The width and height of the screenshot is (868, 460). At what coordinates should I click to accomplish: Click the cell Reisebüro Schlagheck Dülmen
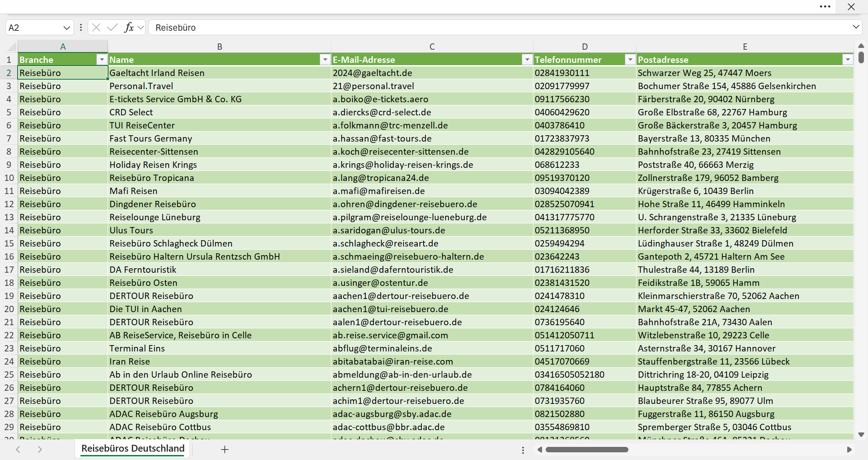click(220, 243)
